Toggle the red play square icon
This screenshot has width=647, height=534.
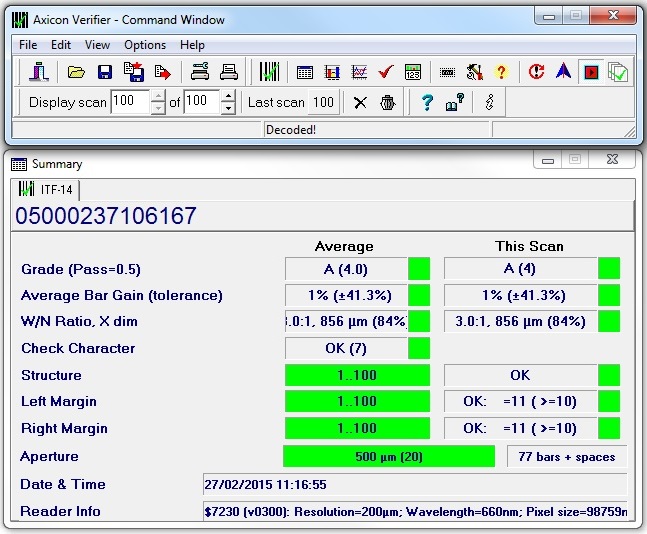pyautogui.click(x=591, y=72)
